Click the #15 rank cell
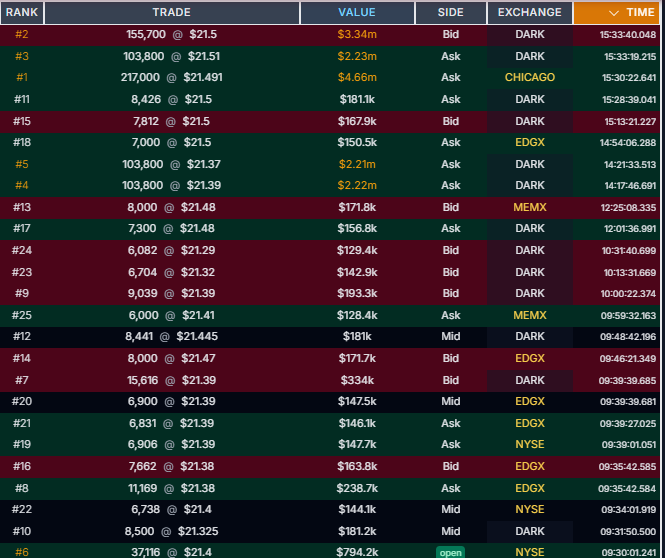Viewport: 665px width, 558px height. [x=22, y=121]
